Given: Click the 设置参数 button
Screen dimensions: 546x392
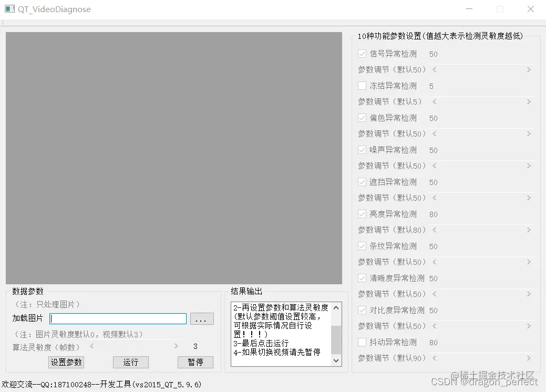Looking at the screenshot, I should pos(66,363).
